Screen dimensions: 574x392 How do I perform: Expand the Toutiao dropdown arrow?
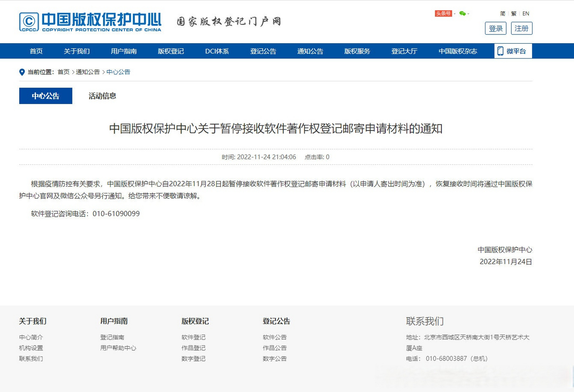pos(455,14)
